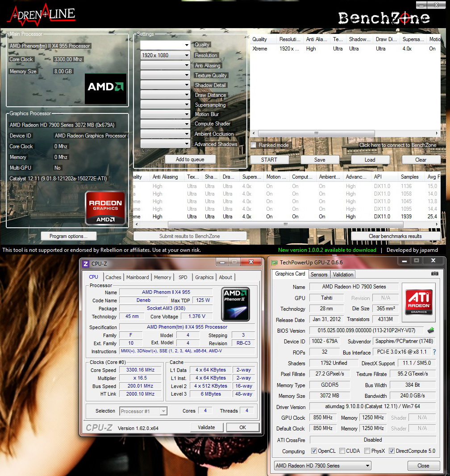Open the Anti Aliasing dropdown

tap(165, 65)
